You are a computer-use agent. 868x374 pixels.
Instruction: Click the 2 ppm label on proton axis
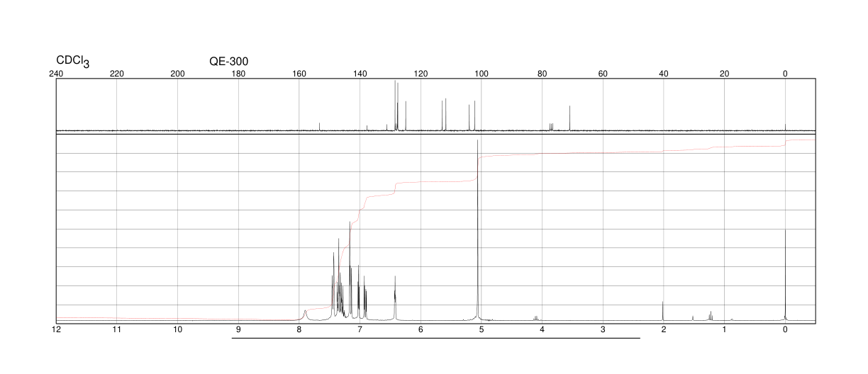tap(664, 329)
